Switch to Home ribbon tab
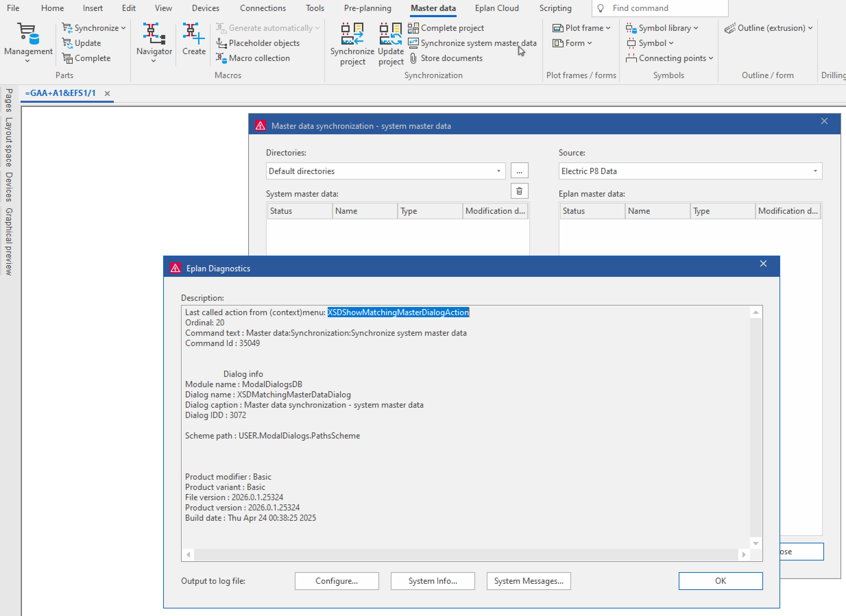 52,8
